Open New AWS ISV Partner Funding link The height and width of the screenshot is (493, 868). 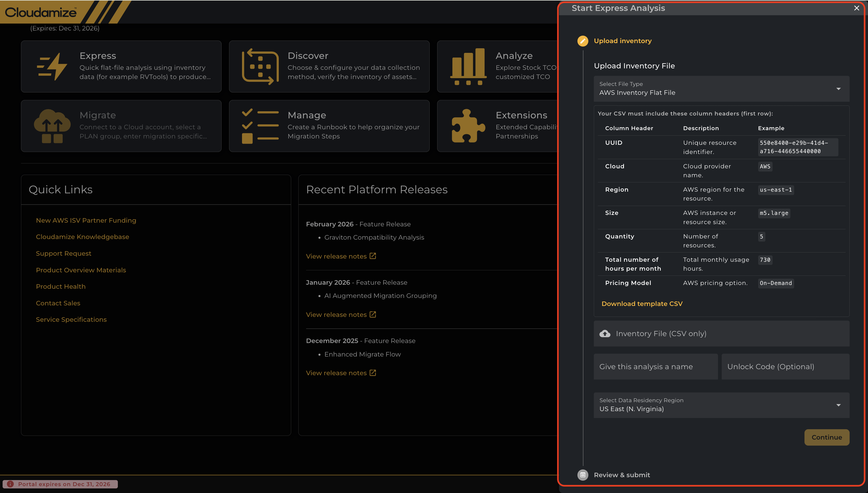(x=86, y=220)
